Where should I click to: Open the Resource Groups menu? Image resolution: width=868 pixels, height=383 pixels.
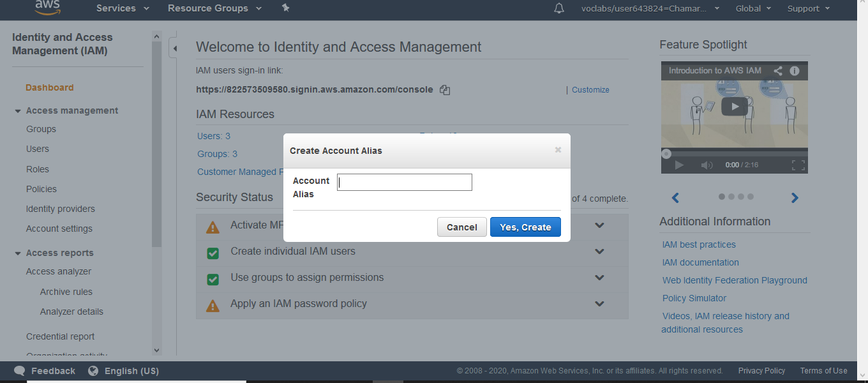point(214,8)
